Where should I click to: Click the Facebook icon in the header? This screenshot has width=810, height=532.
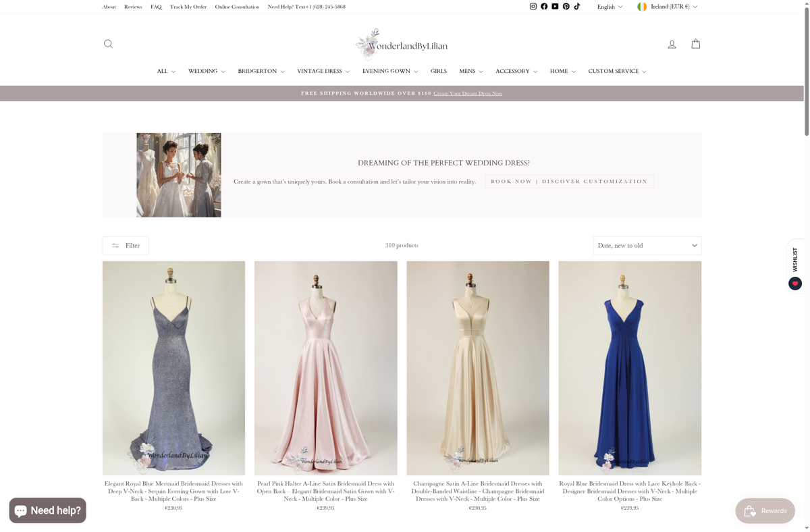coord(544,6)
